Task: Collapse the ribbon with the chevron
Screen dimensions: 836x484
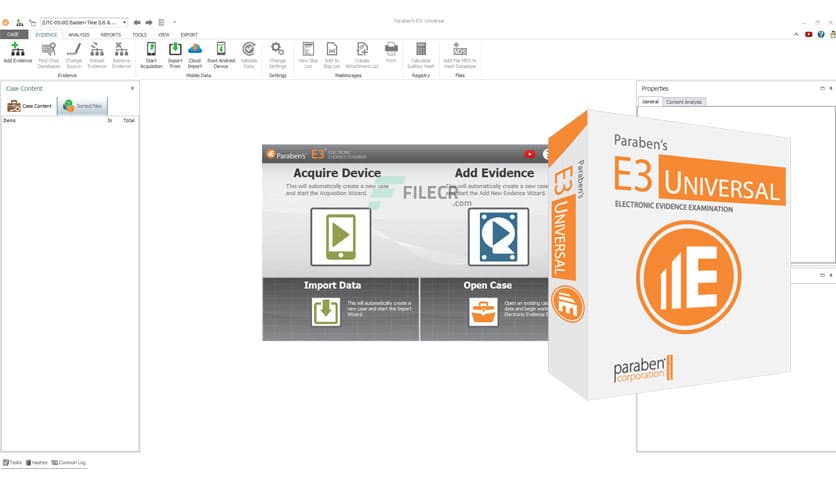Action: pos(796,34)
